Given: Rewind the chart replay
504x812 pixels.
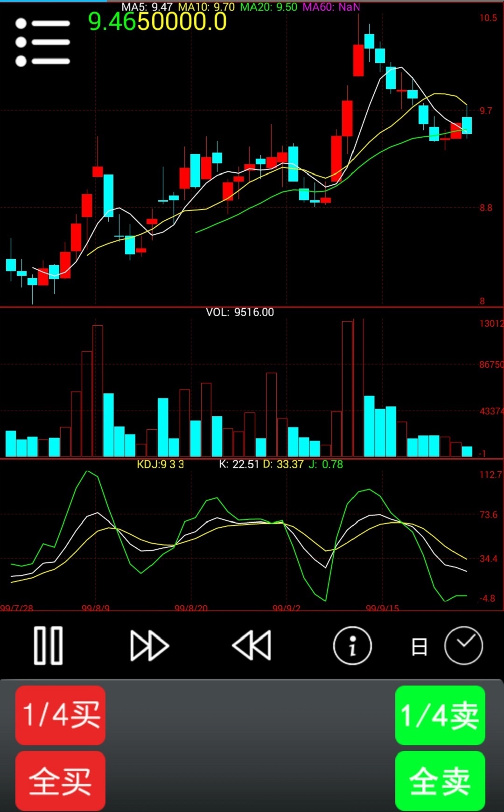Looking at the screenshot, I should pos(252,646).
